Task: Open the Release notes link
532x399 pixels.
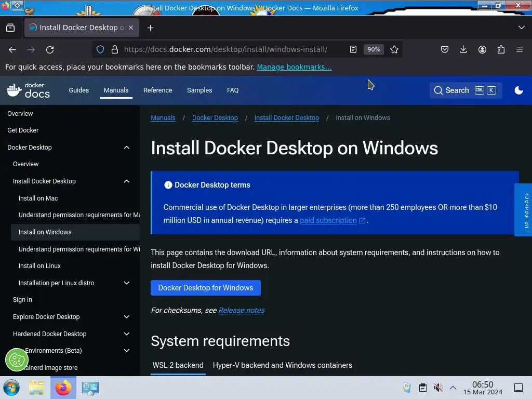Action: (241, 310)
